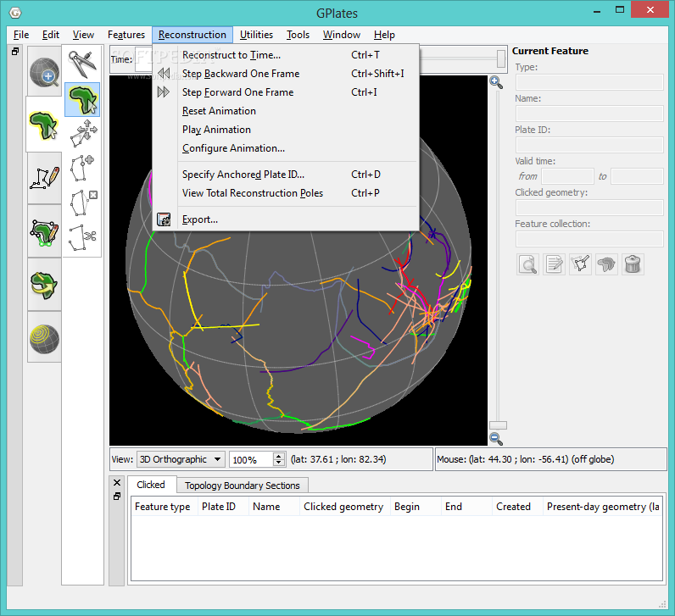Open the Features menu

pyautogui.click(x=126, y=35)
